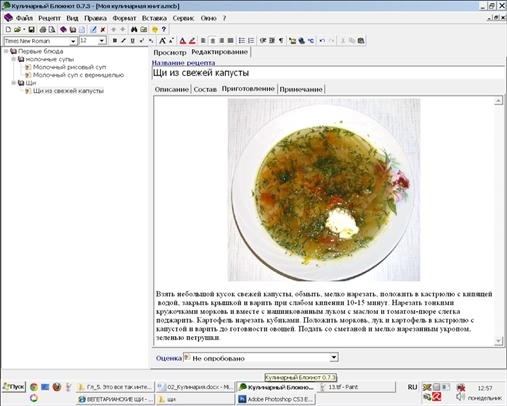Select recipe Молочный суп с вермишелью
Image resolution: width=507 pixels, height=406 pixels.
pyautogui.click(x=78, y=75)
